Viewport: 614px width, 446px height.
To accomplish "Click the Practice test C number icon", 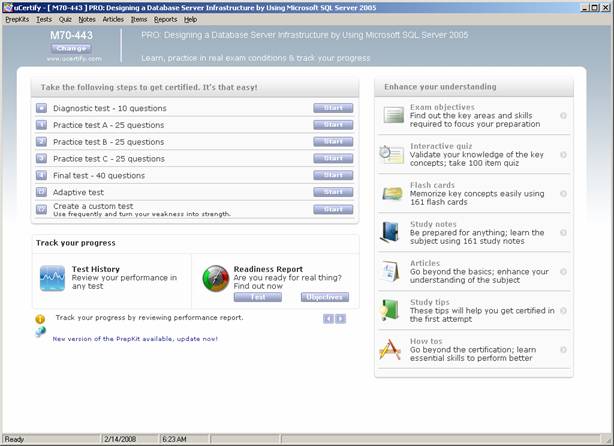I will point(41,159).
